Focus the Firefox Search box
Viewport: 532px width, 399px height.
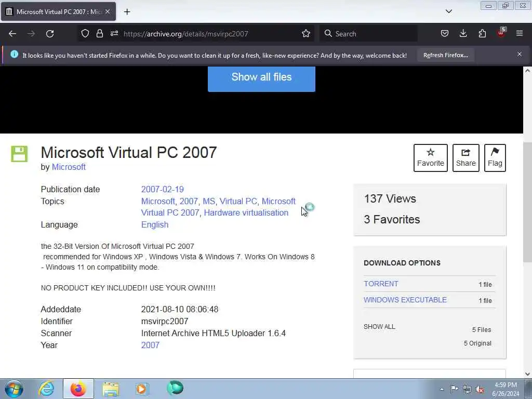369,34
